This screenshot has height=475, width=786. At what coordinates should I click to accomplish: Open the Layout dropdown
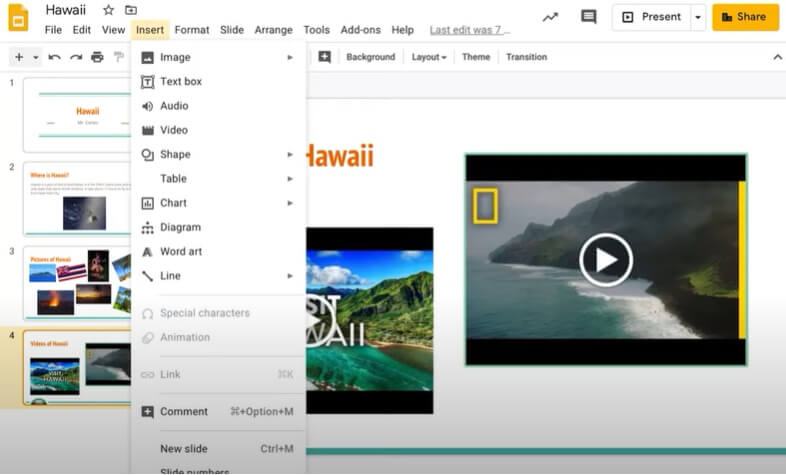pos(429,57)
